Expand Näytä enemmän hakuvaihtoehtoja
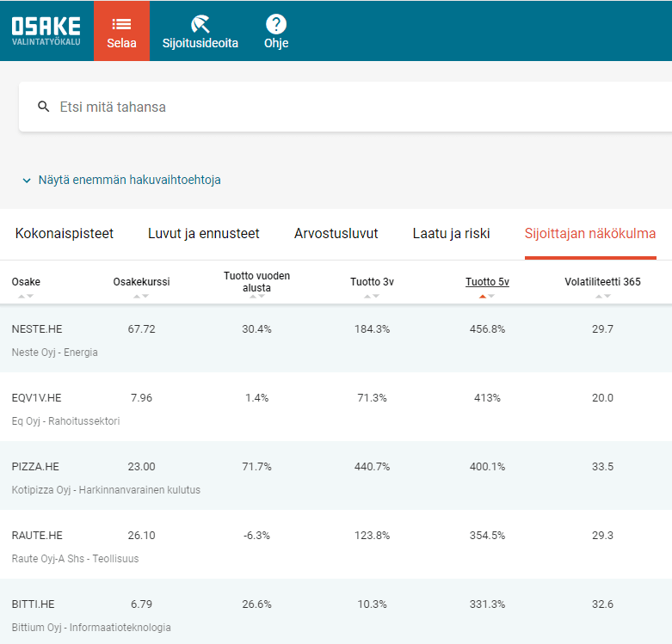 (129, 180)
